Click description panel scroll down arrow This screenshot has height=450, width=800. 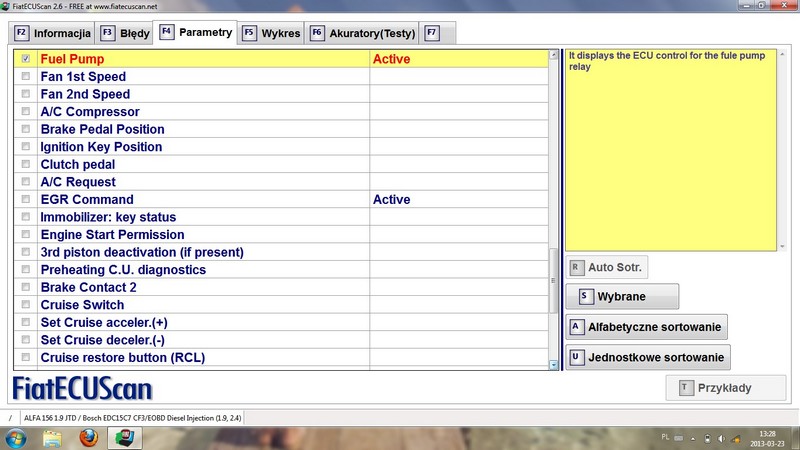click(782, 246)
